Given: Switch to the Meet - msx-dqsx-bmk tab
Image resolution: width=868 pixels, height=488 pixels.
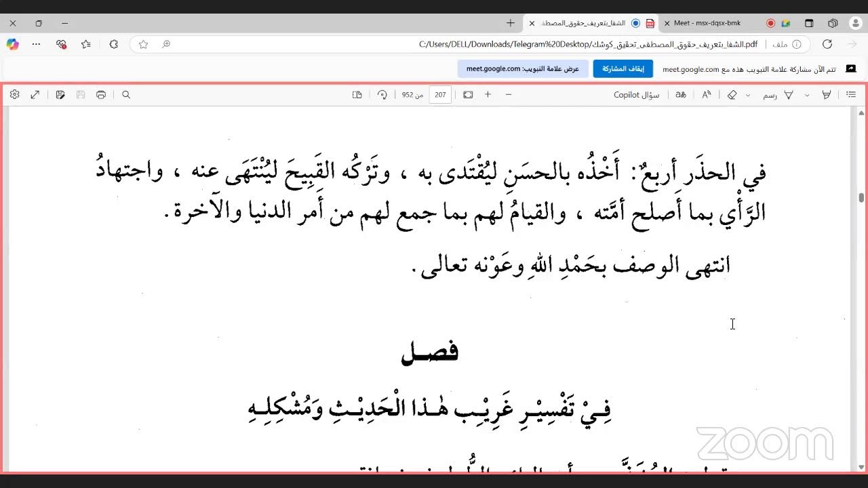Looking at the screenshot, I should (707, 23).
